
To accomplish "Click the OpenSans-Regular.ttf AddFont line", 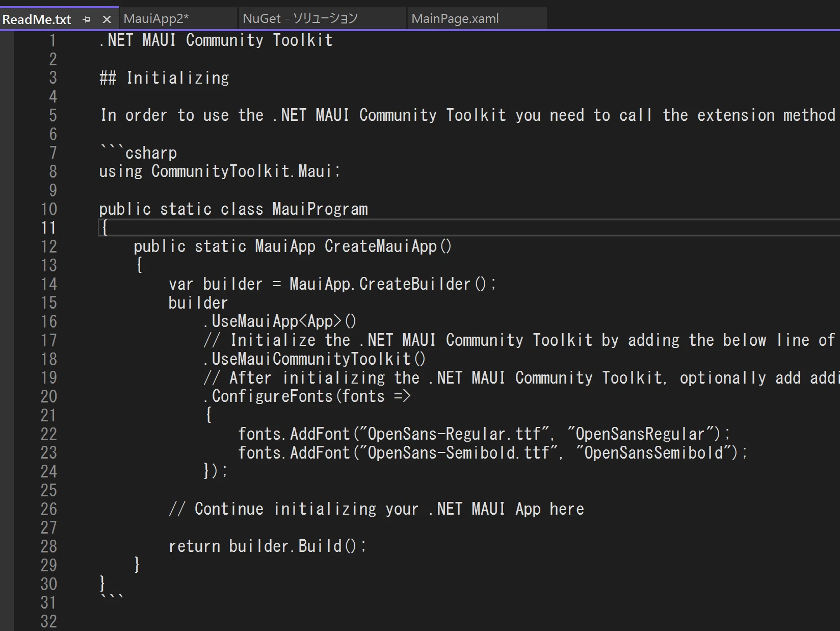I will [484, 434].
